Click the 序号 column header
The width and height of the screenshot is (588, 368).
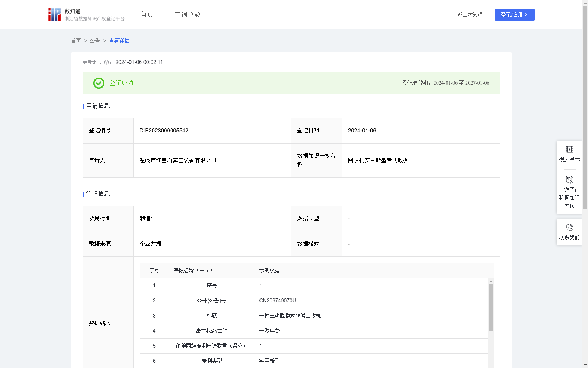tap(154, 270)
